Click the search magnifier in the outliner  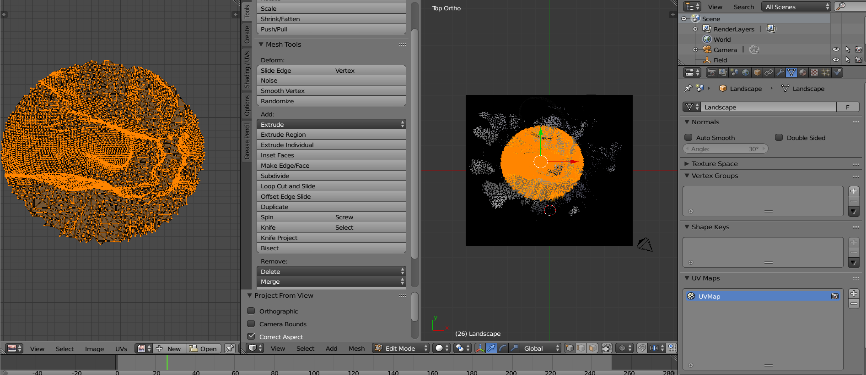tap(841, 6)
